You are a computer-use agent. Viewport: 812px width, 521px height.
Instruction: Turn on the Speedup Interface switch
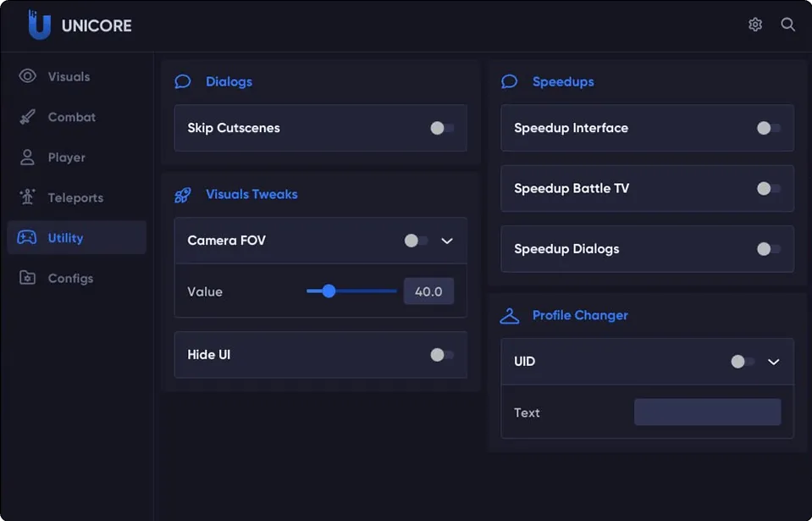click(768, 128)
